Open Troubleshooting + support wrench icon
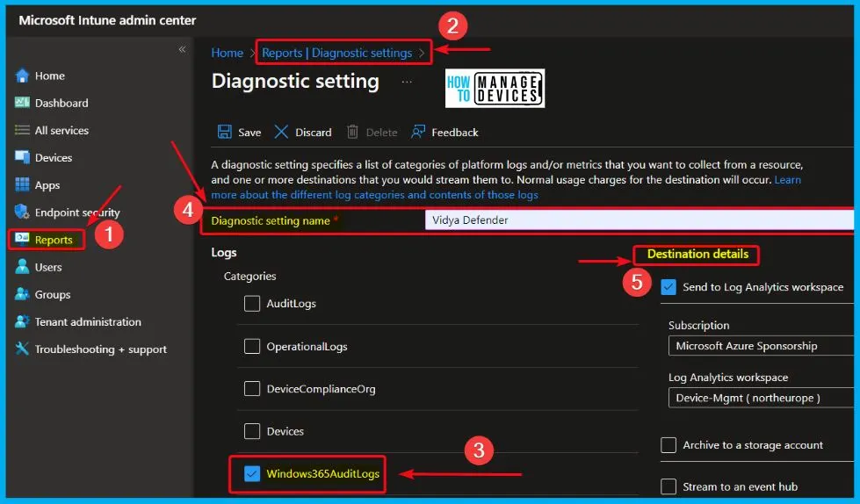This screenshot has width=860, height=504. pos(23,349)
